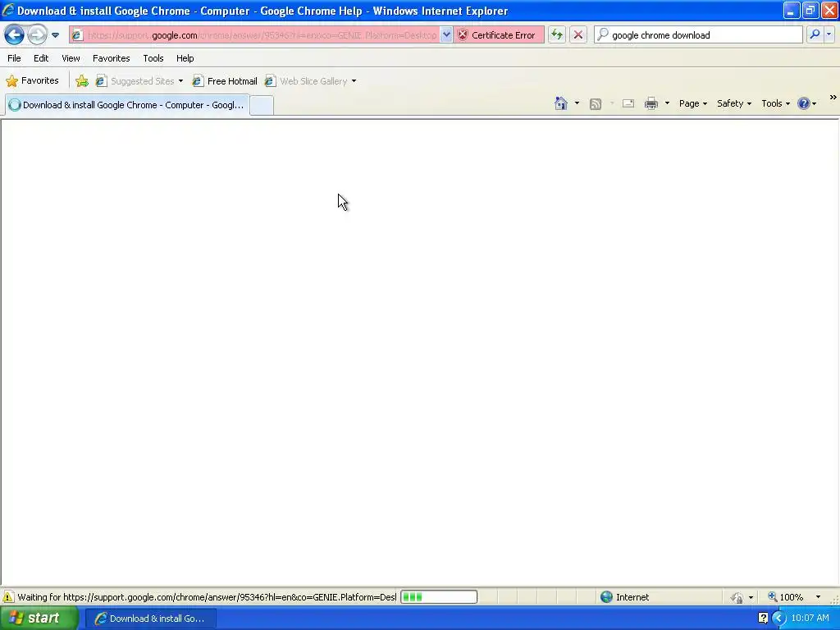Click the system tray help icon

[x=764, y=619]
